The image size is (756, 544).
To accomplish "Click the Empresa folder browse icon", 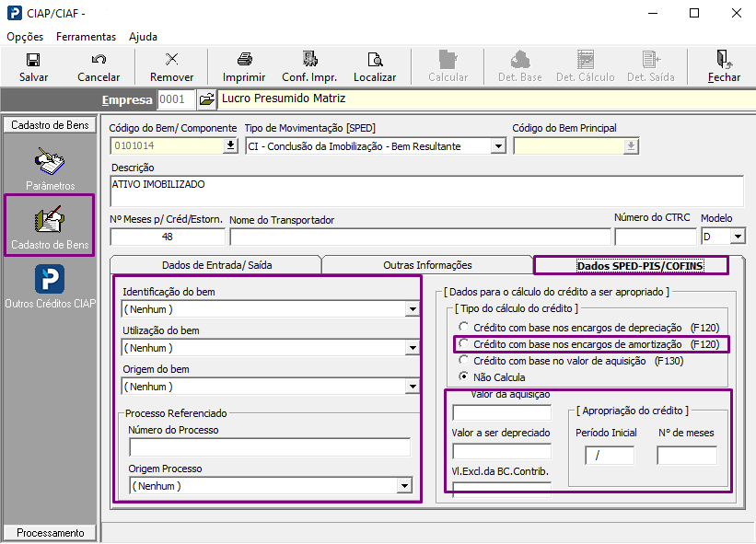I will tap(206, 99).
